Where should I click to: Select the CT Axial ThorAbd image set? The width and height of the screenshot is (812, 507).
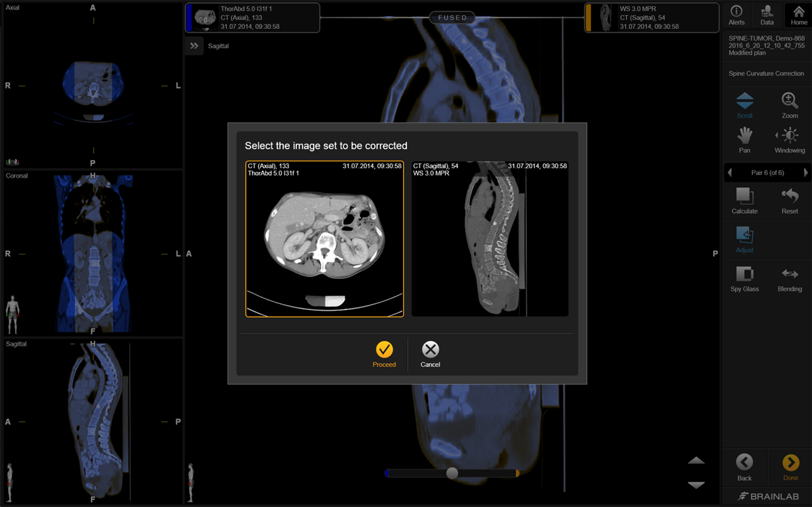pos(324,239)
